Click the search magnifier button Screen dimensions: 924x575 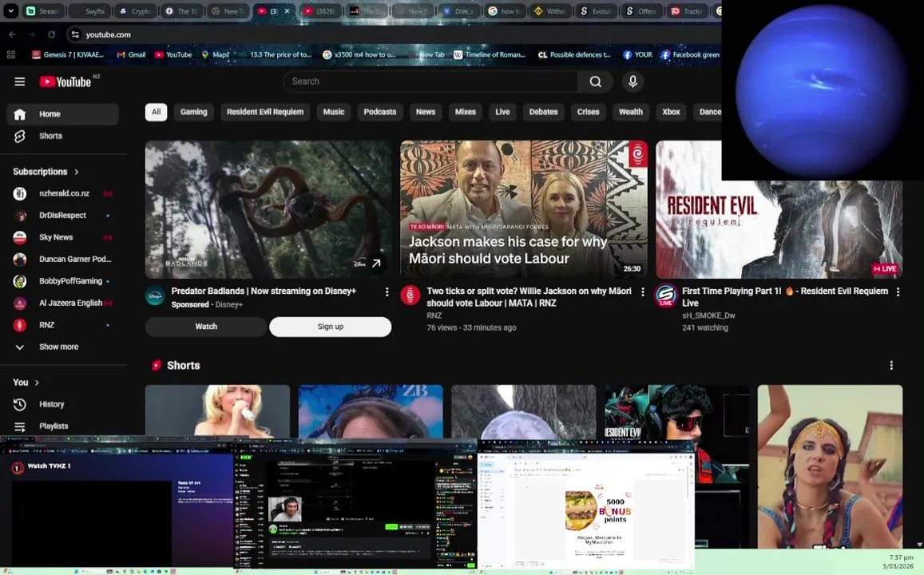coord(595,82)
